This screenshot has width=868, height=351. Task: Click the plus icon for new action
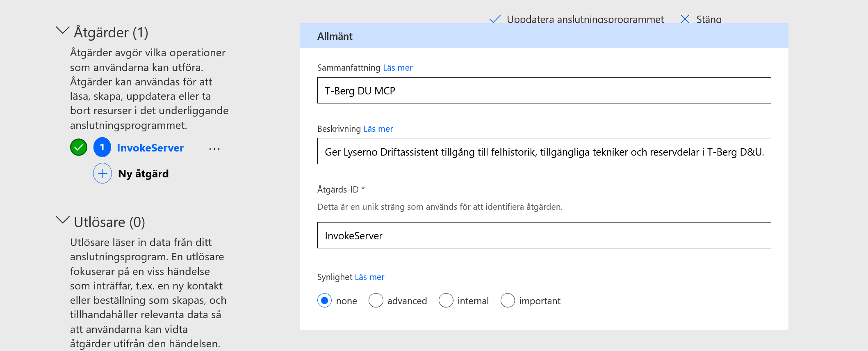coord(103,173)
